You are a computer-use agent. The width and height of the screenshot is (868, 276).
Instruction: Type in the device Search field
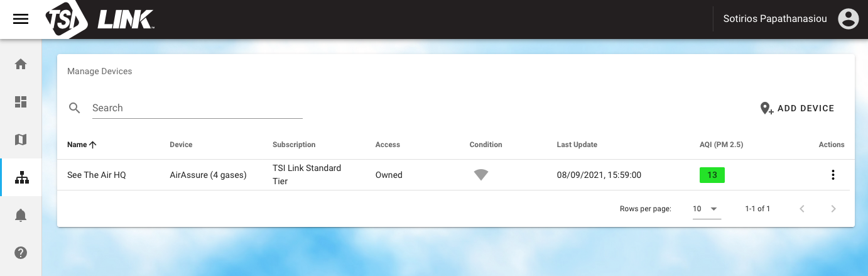(197, 108)
